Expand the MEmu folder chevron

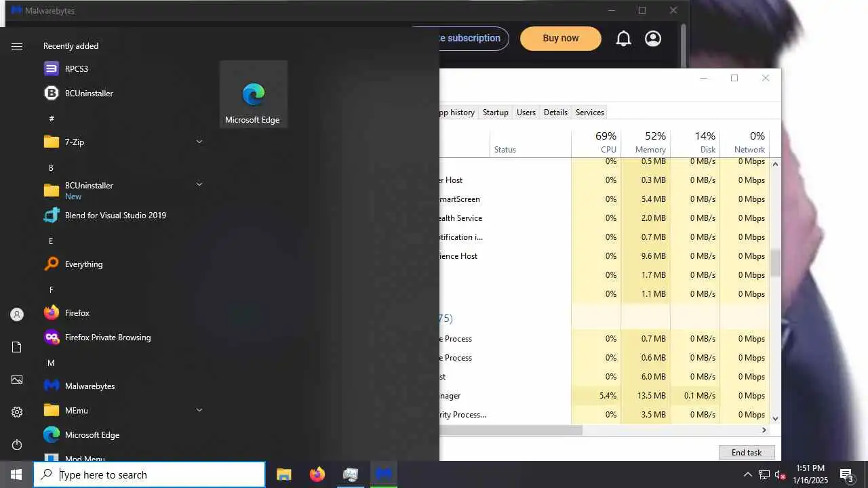199,410
